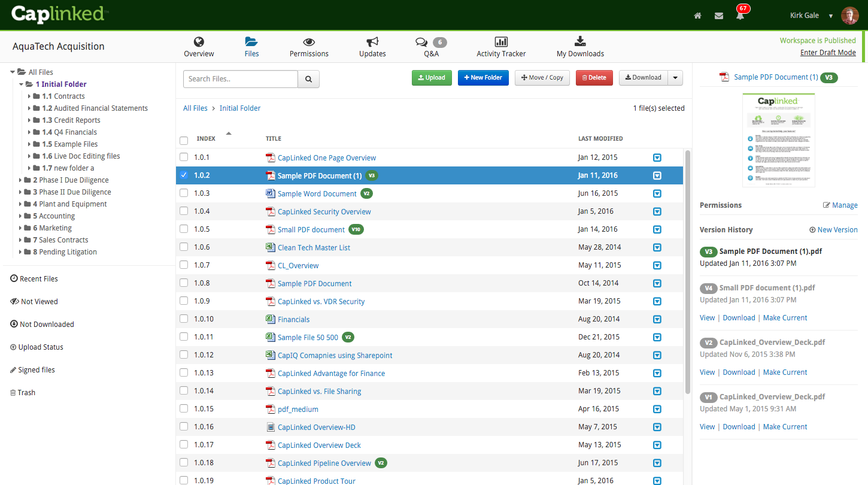Click the V3 version badge on Sample PDF Document (1) row
Screen dimensions: 868x485
[x=372, y=175]
